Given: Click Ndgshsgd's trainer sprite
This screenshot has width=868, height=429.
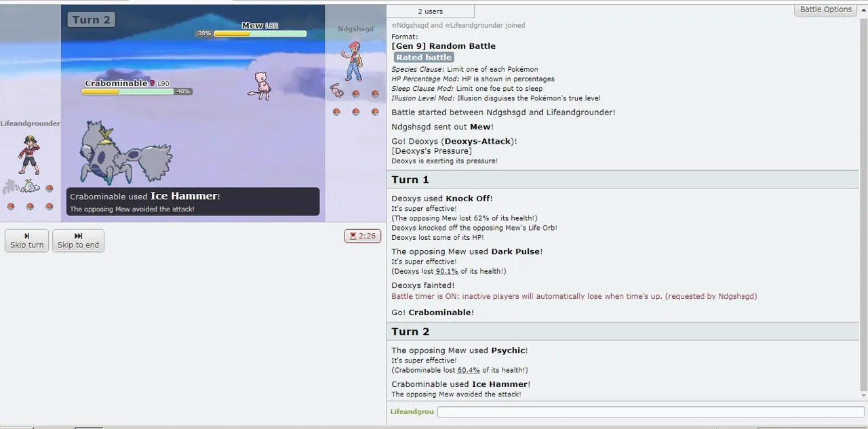Looking at the screenshot, I should point(352,61).
